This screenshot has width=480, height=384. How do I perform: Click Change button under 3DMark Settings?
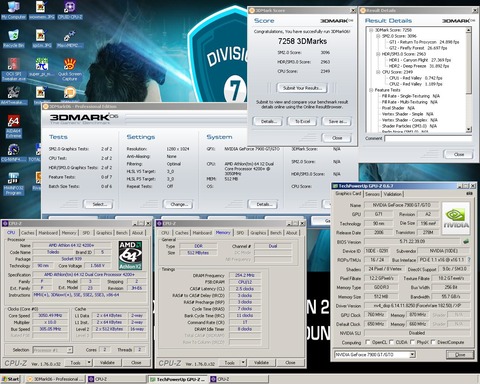coord(178,204)
